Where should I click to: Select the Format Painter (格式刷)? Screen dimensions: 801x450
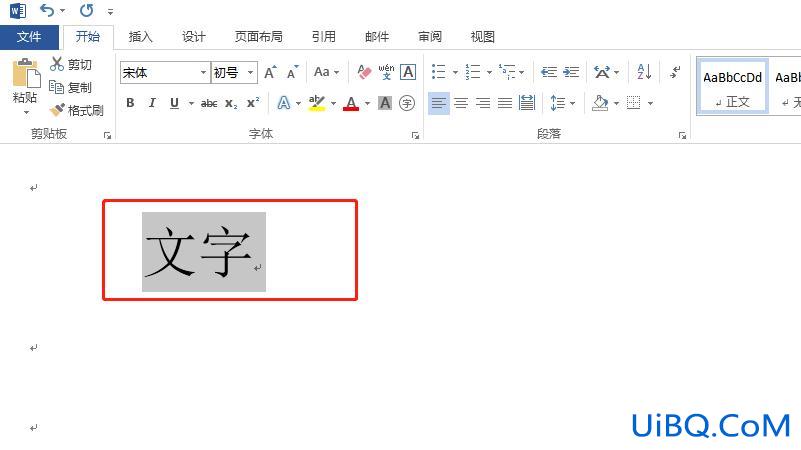[x=76, y=110]
